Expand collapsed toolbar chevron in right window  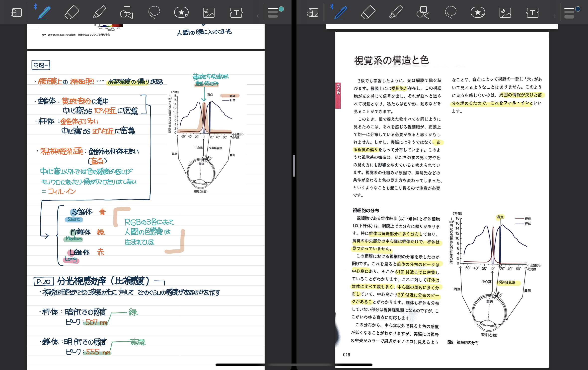pyautogui.click(x=554, y=16)
